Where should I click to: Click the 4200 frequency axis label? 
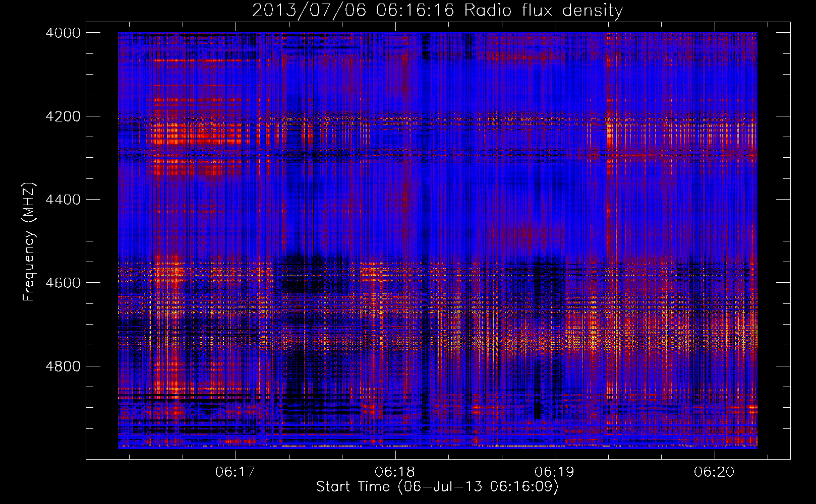tap(63, 116)
